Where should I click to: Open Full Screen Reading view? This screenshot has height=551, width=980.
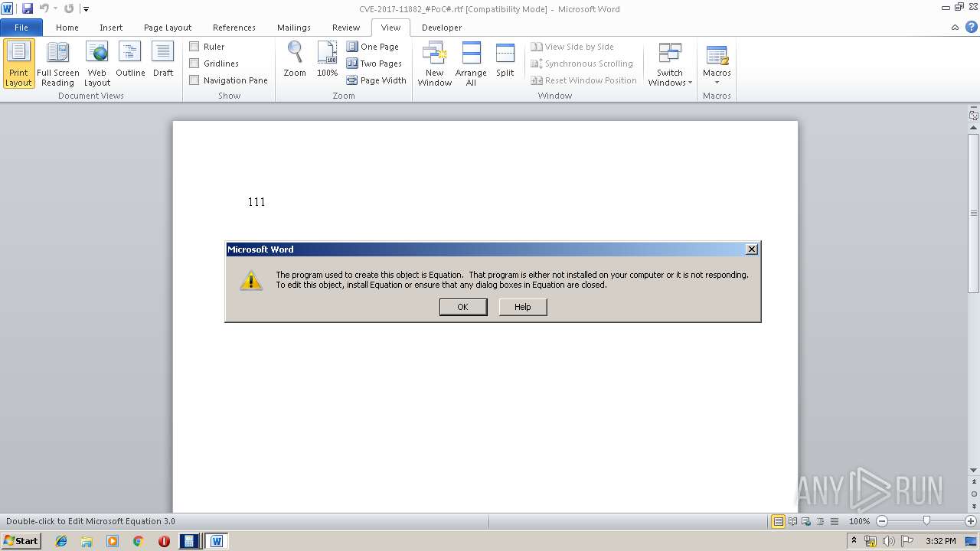tap(57, 64)
